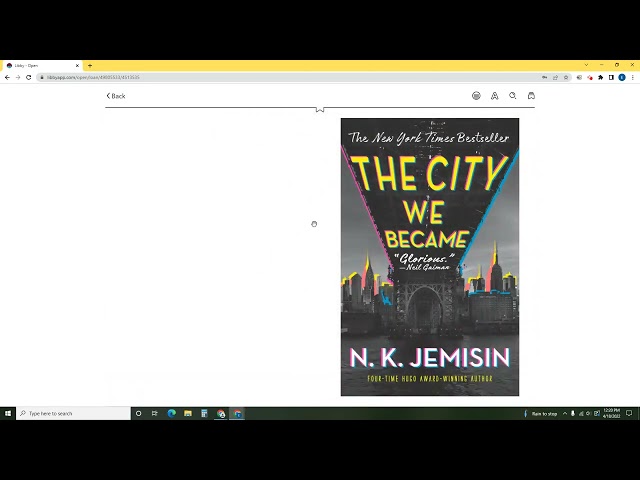Viewport: 640px width, 480px height.
Task: Click the microphone tray icon
Action: tap(573, 413)
